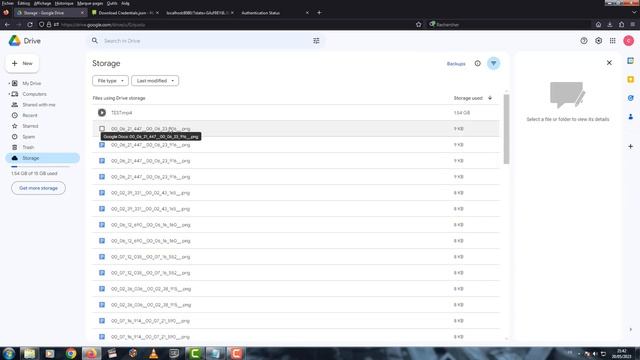Open the Help and support icon
Image resolution: width=640 pixels, height=360 pixels.
point(584,41)
